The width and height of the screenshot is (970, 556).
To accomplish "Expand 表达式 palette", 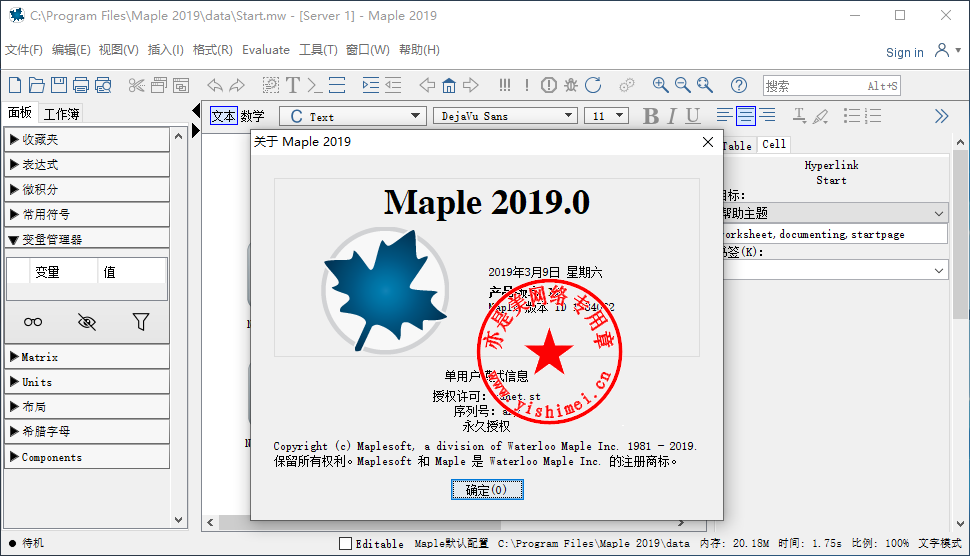I will point(87,165).
